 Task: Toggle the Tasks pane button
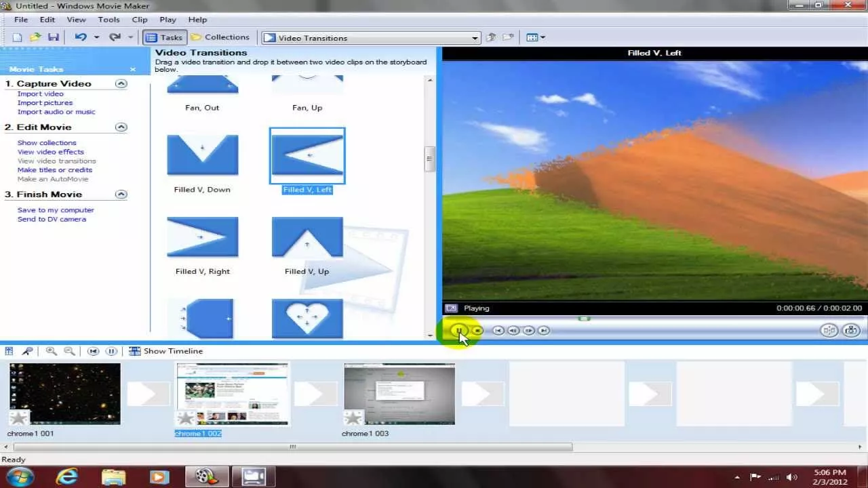164,38
